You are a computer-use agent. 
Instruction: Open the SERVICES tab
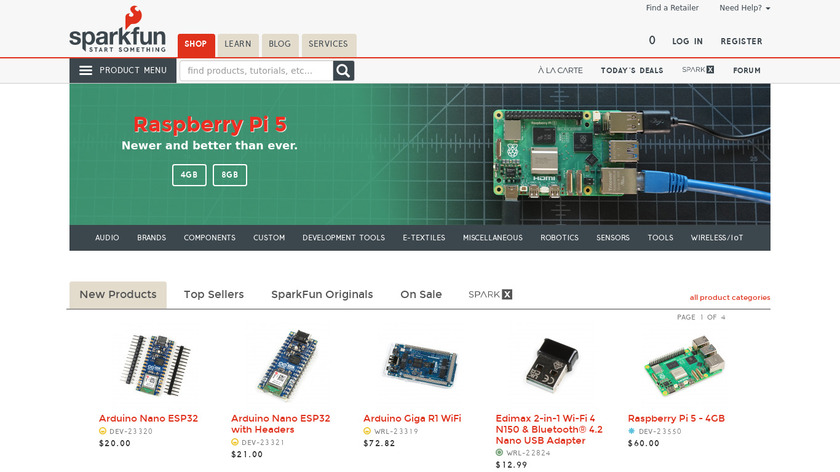pyautogui.click(x=328, y=44)
